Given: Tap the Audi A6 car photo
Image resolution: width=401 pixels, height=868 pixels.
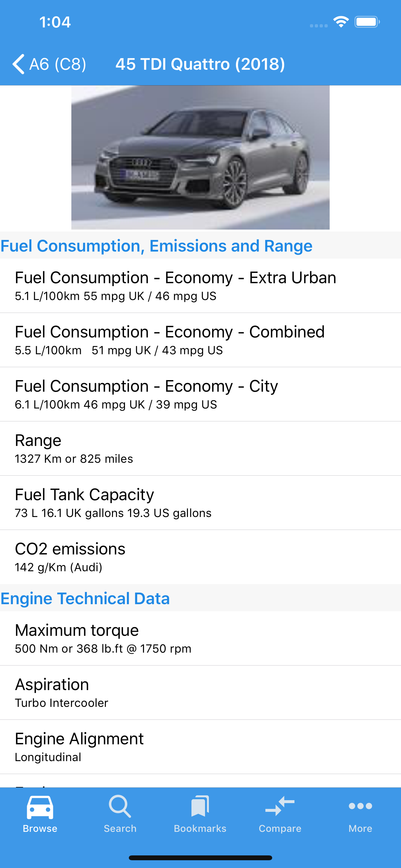Looking at the screenshot, I should pyautogui.click(x=200, y=157).
